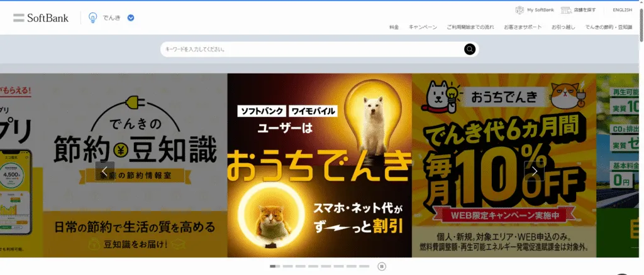This screenshot has height=275, width=644.
Task: Jump to the first carousel indicator
Action: pos(275,266)
